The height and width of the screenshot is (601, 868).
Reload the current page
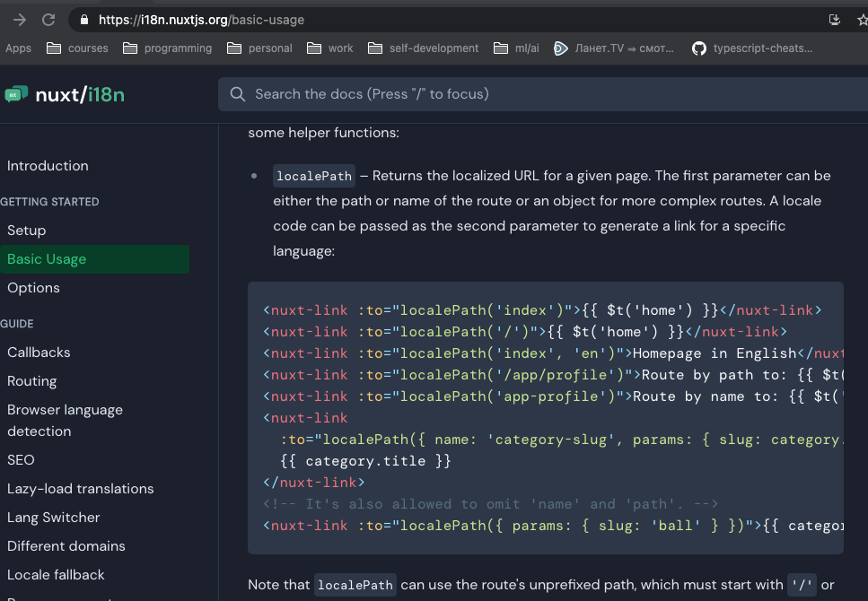click(x=48, y=18)
